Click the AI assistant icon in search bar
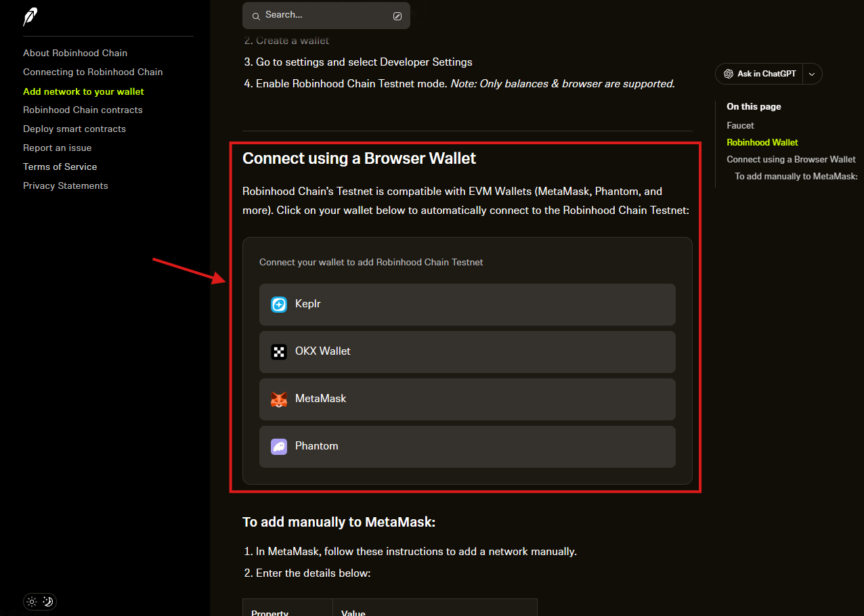The image size is (864, 616). (x=397, y=16)
